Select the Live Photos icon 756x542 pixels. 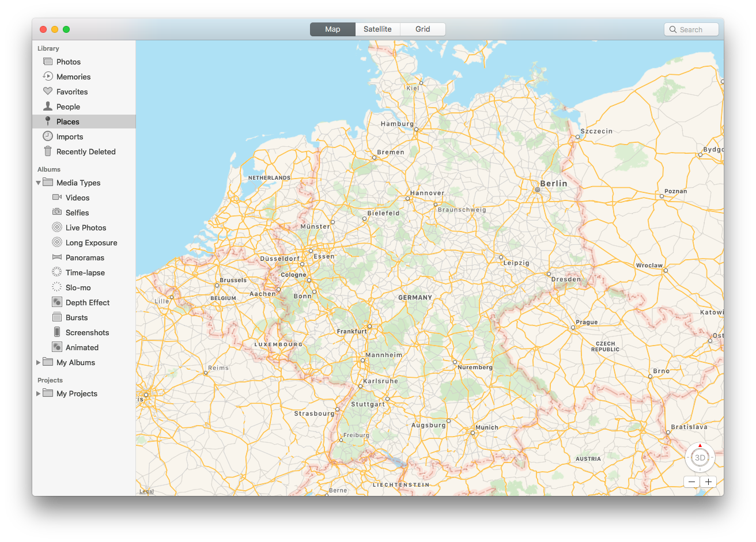click(57, 228)
